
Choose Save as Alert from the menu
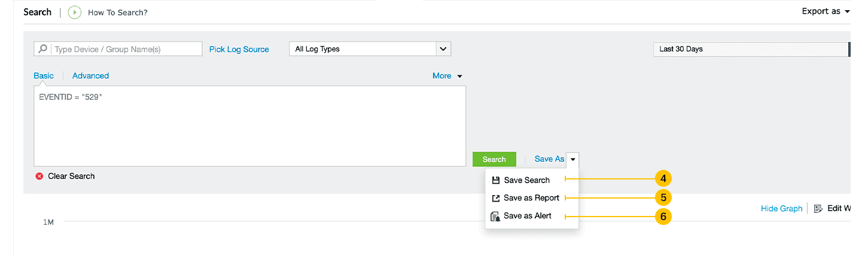pos(532,216)
